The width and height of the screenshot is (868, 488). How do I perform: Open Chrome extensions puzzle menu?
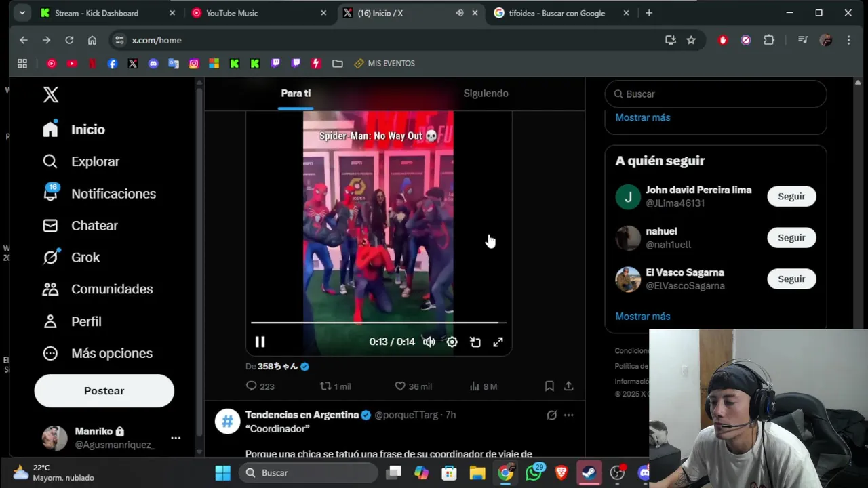point(769,40)
